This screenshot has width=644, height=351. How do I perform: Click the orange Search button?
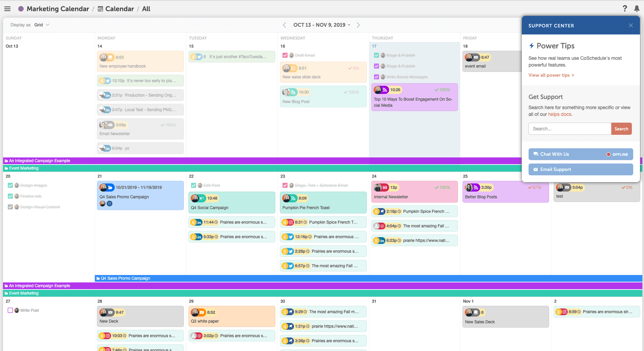[x=621, y=129]
